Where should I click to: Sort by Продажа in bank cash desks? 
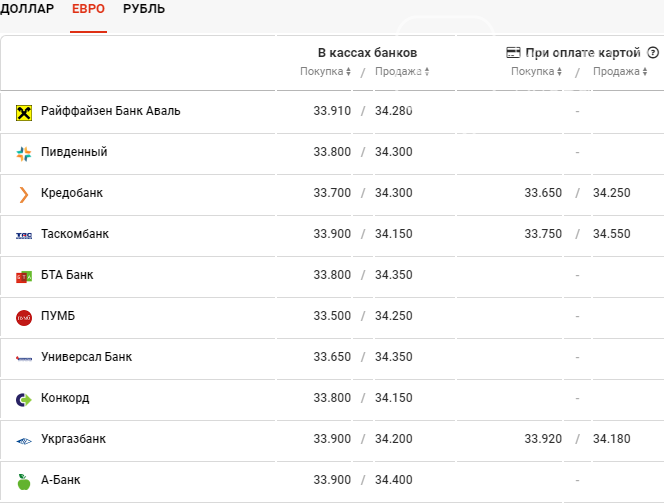(x=402, y=71)
